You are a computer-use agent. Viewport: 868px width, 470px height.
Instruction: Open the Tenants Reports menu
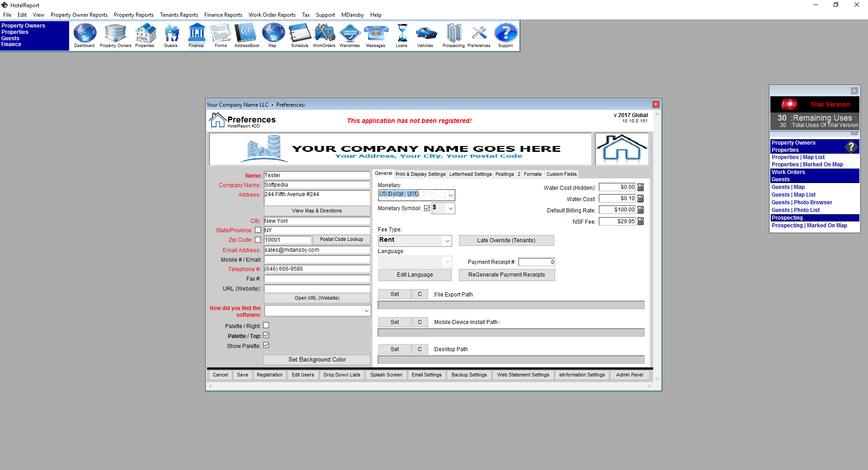[x=179, y=15]
